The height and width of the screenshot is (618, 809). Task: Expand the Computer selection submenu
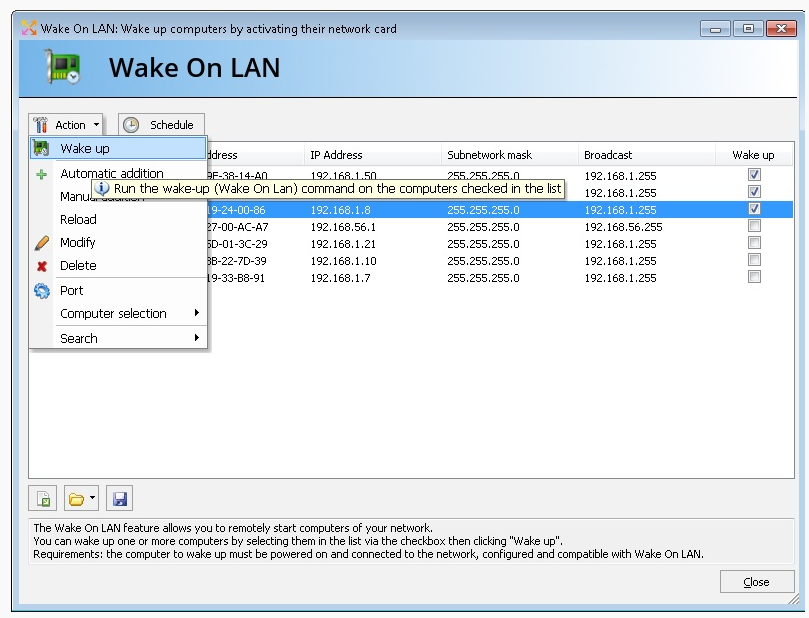point(118,313)
